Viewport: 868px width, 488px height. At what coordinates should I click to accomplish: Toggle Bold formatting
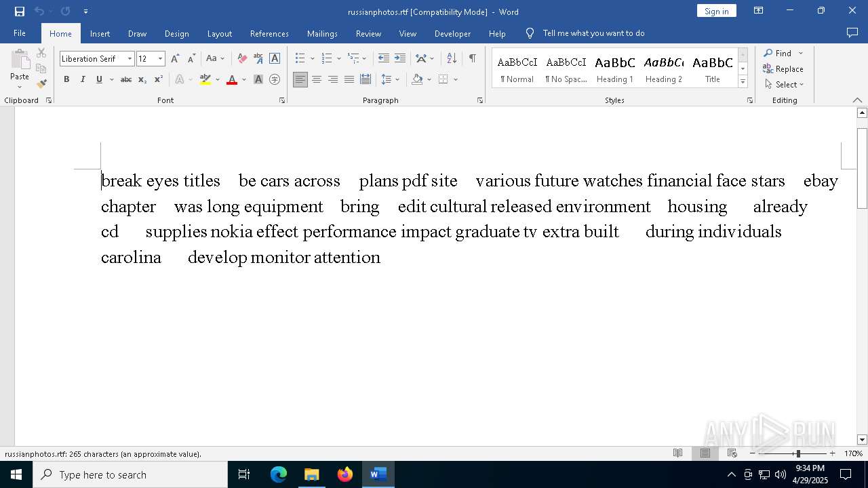pos(66,80)
